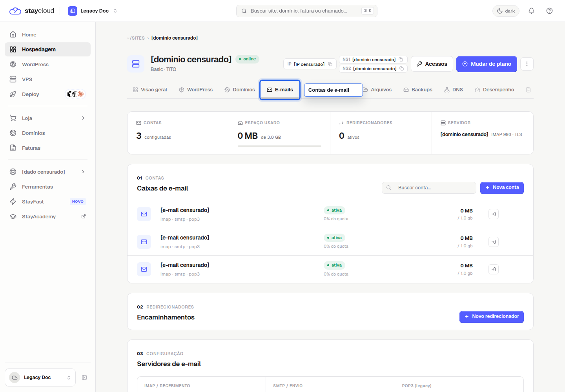Select Hospedagem in the sidebar
565x392 pixels.
point(47,49)
